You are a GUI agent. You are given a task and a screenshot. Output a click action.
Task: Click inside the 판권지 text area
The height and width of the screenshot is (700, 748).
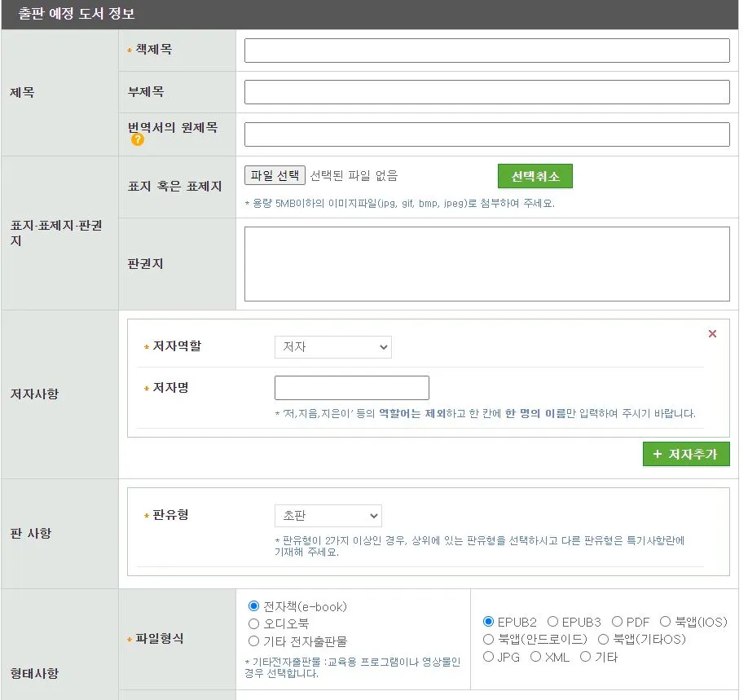tap(486, 262)
